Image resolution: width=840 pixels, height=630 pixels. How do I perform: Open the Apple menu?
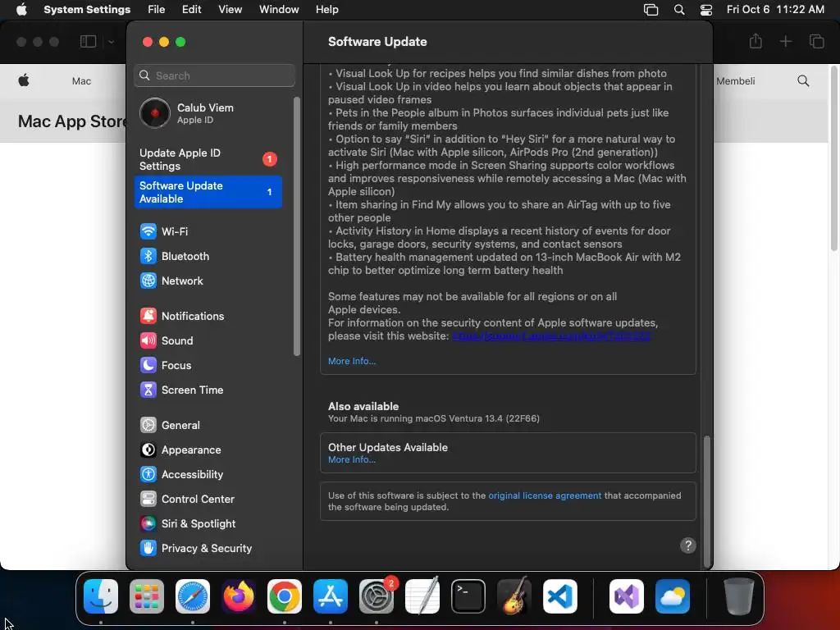tap(21, 10)
